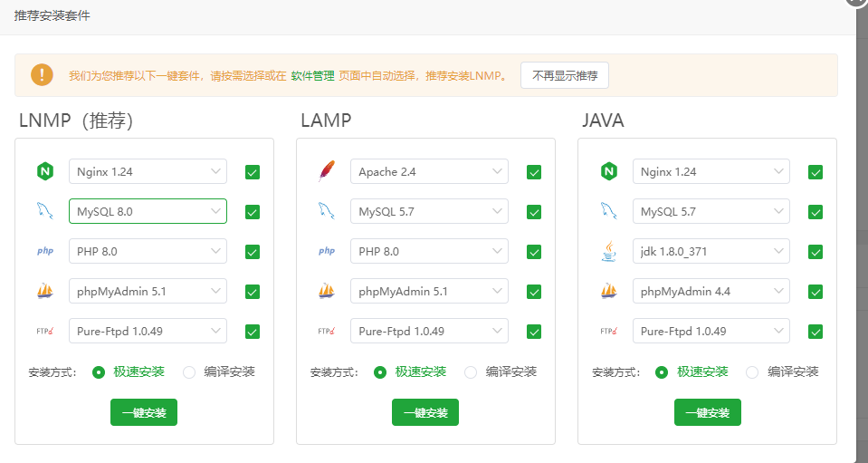The width and height of the screenshot is (868, 463).
Task: Expand the PHP 8.0 dropdown in LAMP
Action: [429, 251]
